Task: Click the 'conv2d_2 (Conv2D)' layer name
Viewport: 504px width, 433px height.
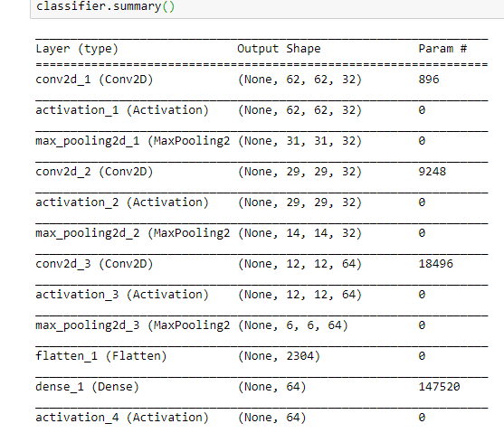Action: (94, 172)
